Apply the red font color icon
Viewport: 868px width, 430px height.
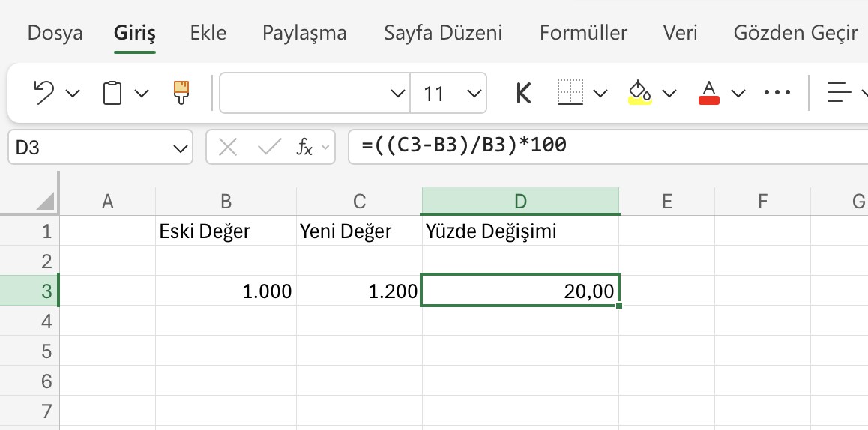[709, 92]
